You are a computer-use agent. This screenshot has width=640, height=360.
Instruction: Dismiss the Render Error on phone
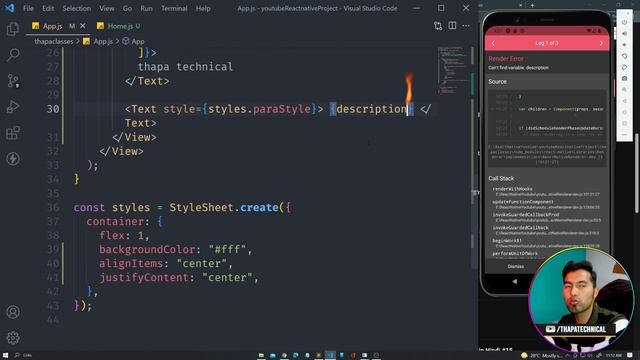[x=516, y=266]
